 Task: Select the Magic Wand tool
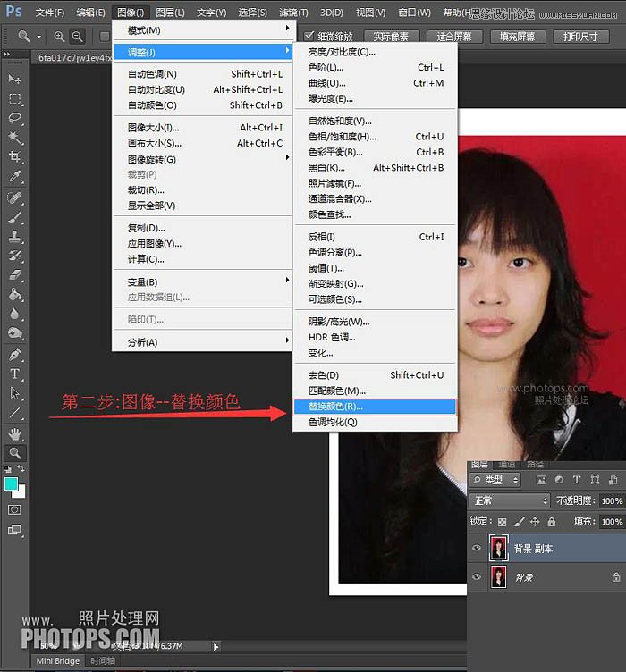[x=14, y=137]
